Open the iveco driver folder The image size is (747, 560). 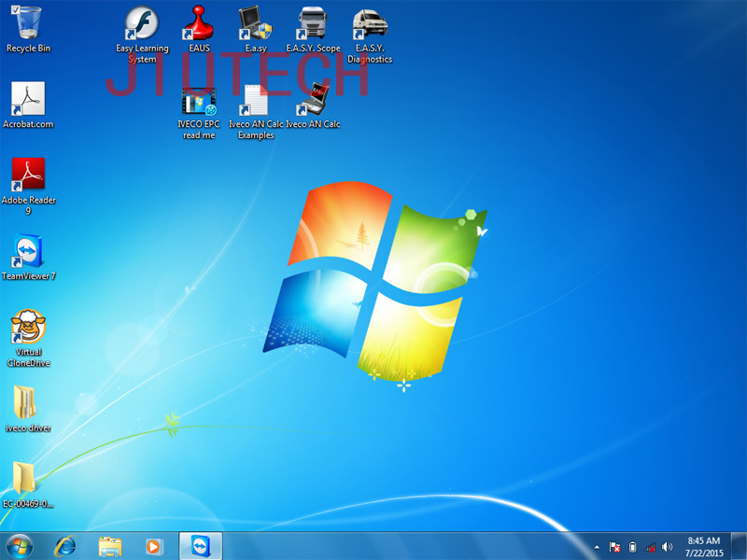[27, 403]
